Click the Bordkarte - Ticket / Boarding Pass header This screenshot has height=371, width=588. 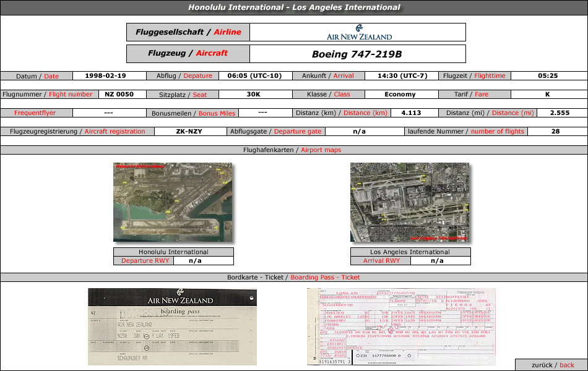[x=294, y=277]
